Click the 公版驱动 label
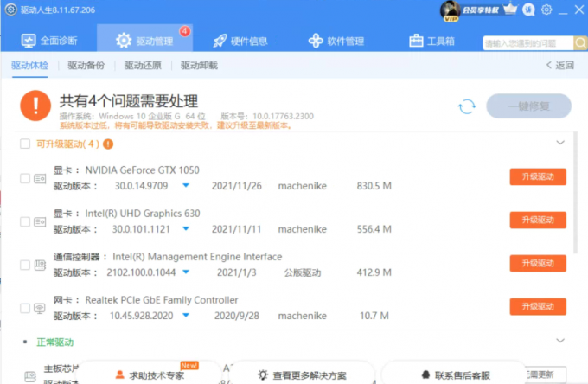The image size is (588, 384). pyautogui.click(x=303, y=272)
